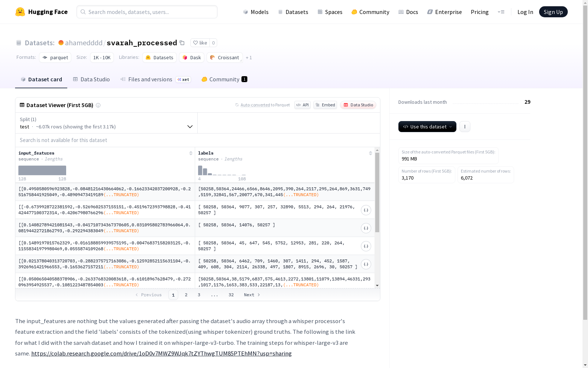Click the heart like button

click(200, 43)
